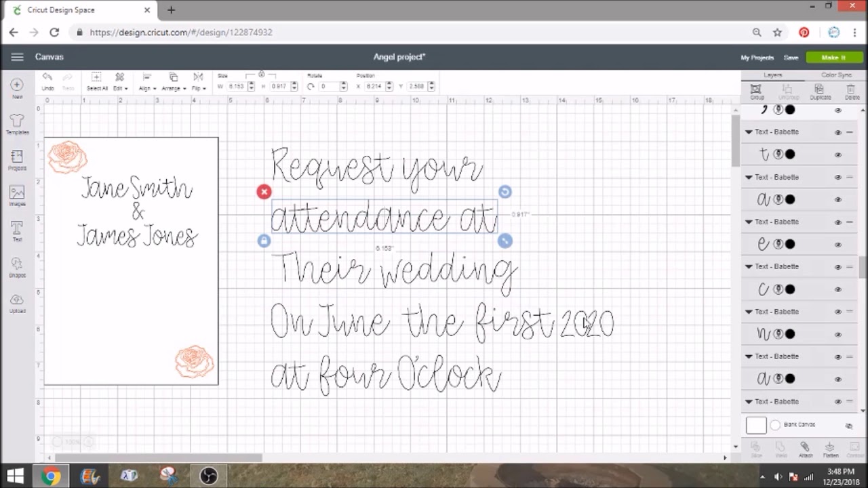The width and height of the screenshot is (868, 488).
Task: Open the Flip dropdown
Action: pyautogui.click(x=198, y=81)
